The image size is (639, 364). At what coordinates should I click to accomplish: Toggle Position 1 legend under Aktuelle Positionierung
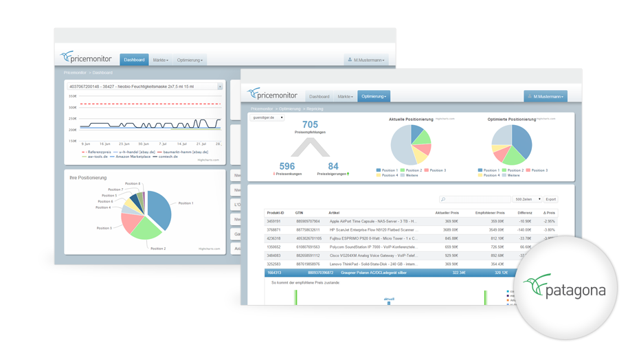click(x=386, y=170)
